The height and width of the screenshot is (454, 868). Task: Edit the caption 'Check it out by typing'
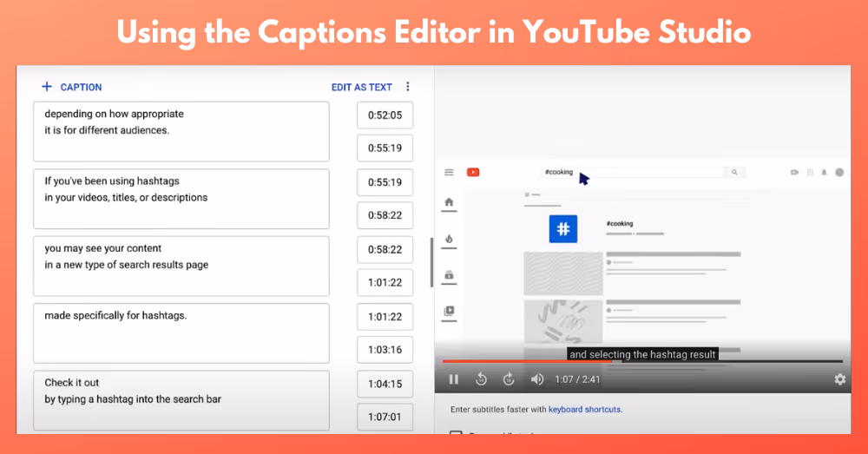click(181, 400)
